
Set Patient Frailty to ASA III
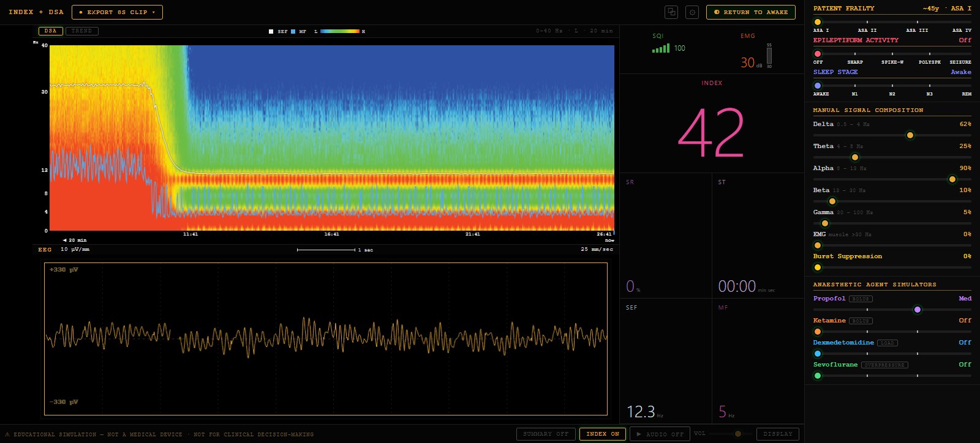pos(918,30)
